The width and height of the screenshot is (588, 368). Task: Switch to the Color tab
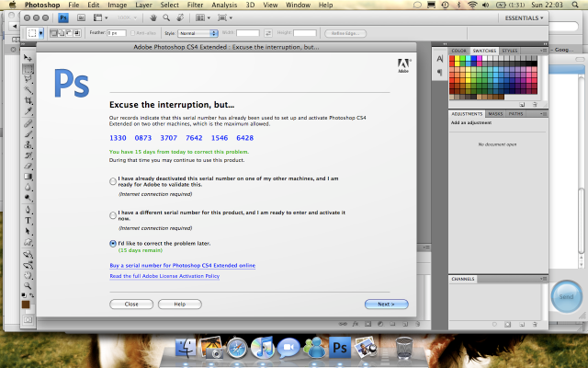459,51
